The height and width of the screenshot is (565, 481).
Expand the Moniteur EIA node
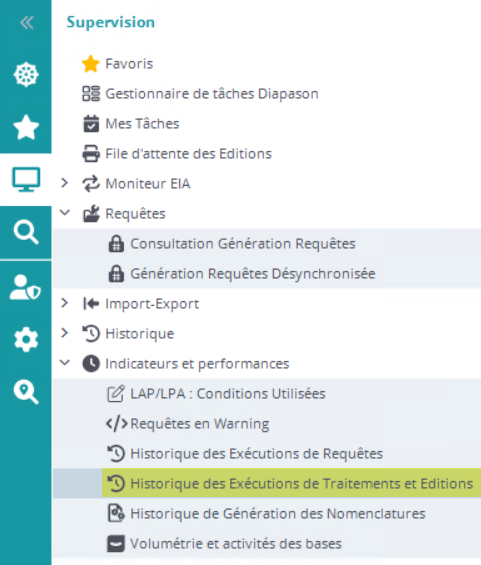pos(64,183)
